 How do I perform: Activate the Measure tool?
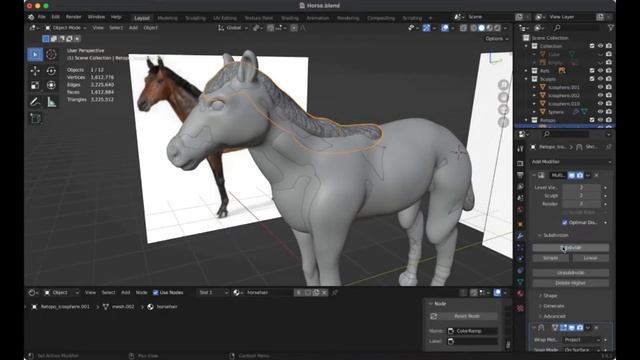coord(51,102)
